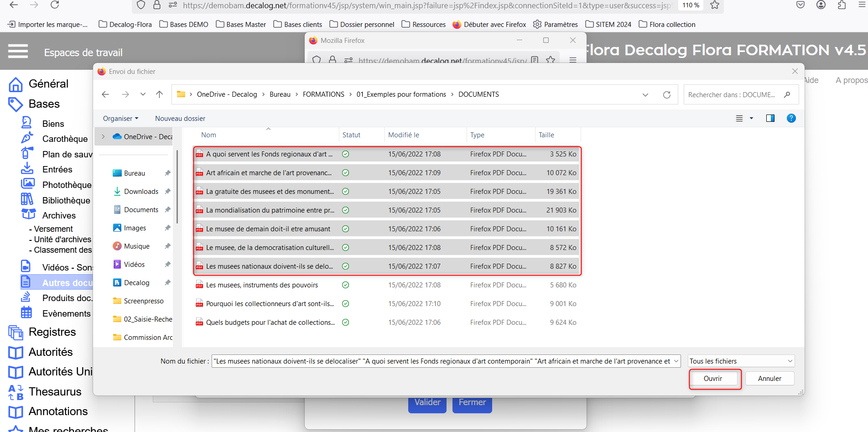The width and height of the screenshot is (868, 432).
Task: Go up one folder level arrow
Action: tap(159, 94)
